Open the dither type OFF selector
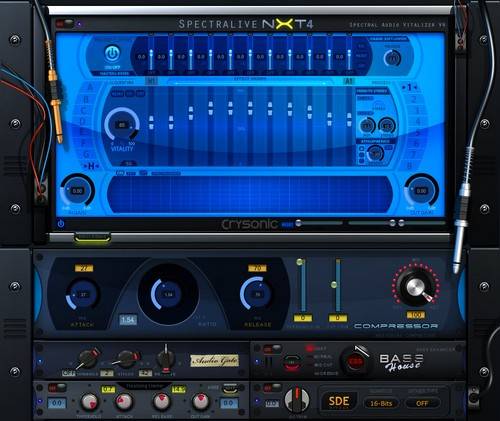500x421 pixels. (x=422, y=403)
